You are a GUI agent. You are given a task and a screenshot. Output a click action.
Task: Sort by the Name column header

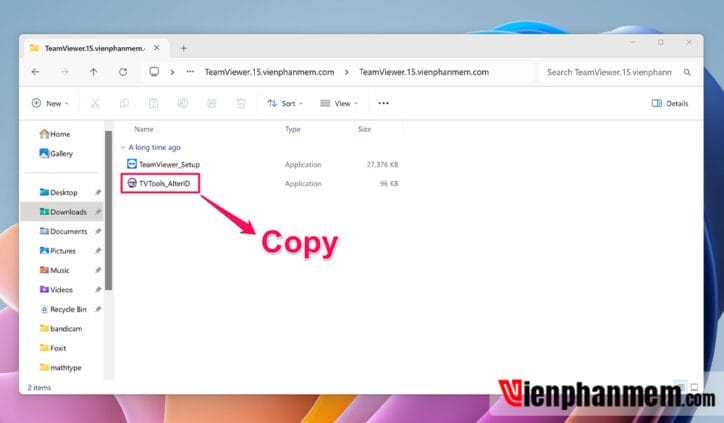(x=144, y=129)
